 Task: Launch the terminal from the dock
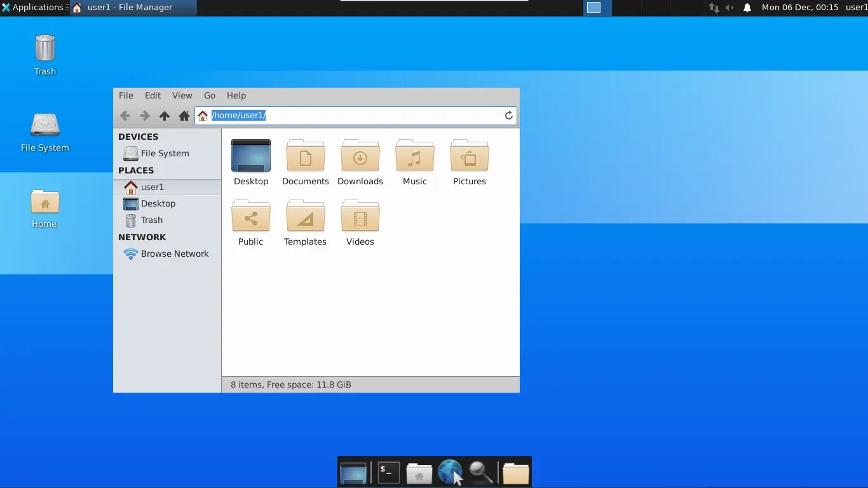pyautogui.click(x=387, y=472)
